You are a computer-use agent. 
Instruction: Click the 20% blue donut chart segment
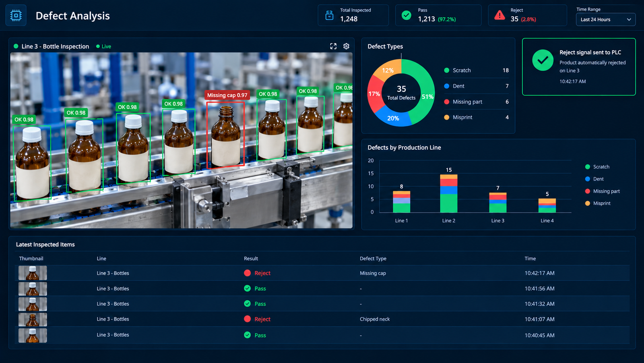click(x=392, y=118)
